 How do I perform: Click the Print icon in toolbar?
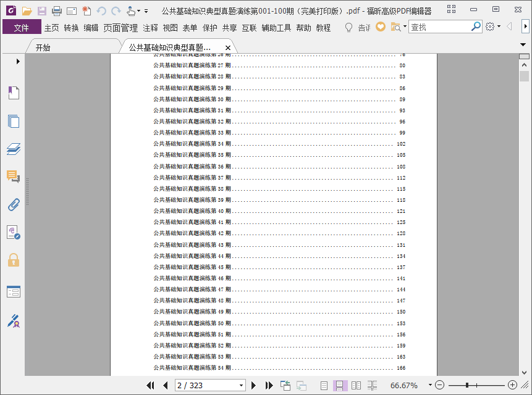tap(57, 11)
